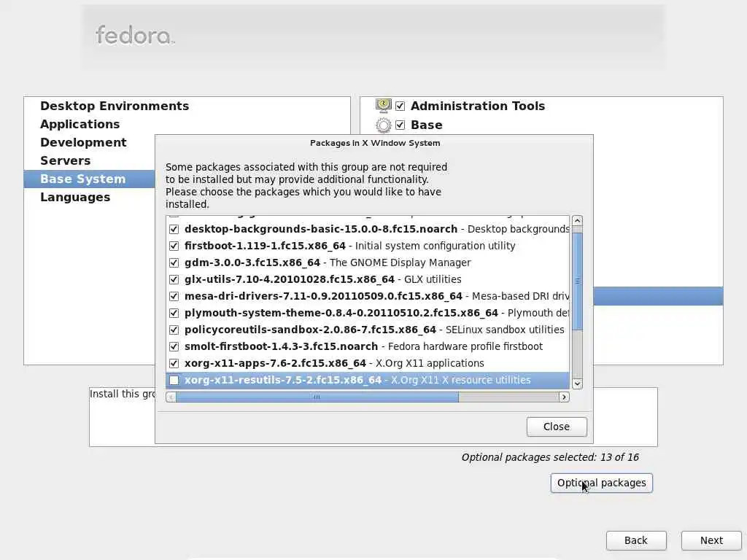Uncheck the Administration Tools checkbox
Image resolution: width=747 pixels, height=560 pixels.
pos(400,106)
